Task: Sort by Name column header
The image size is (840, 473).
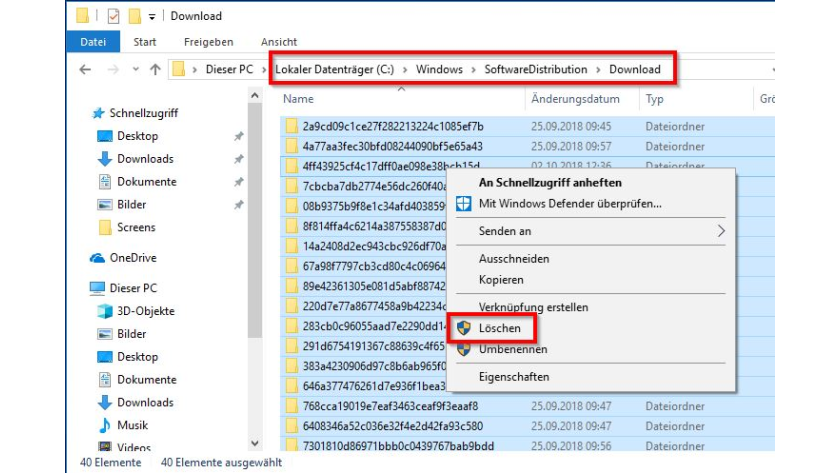Action: click(298, 99)
